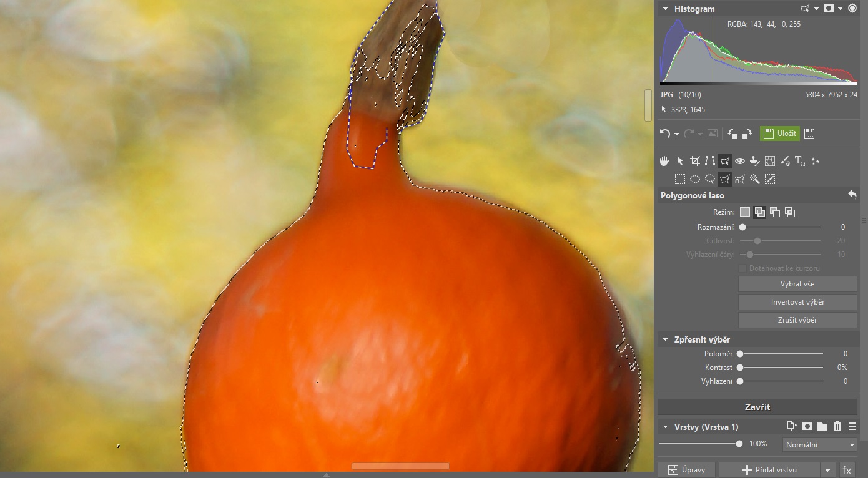Select the Morph mesh tool

coord(770,161)
